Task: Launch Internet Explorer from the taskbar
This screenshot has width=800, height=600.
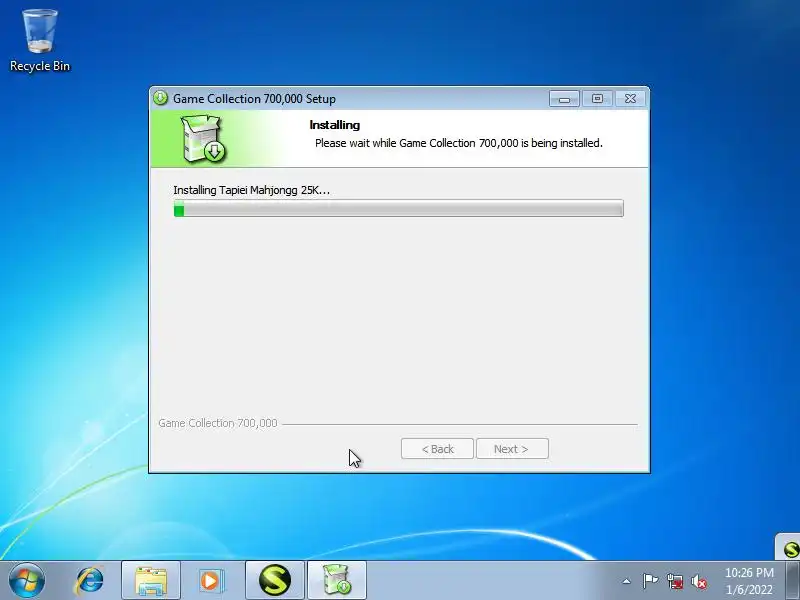Action: pyautogui.click(x=89, y=581)
